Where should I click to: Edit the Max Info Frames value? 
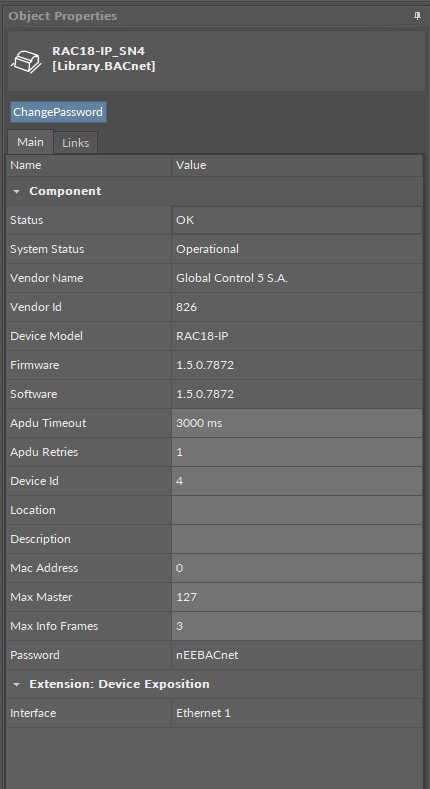coord(297,626)
